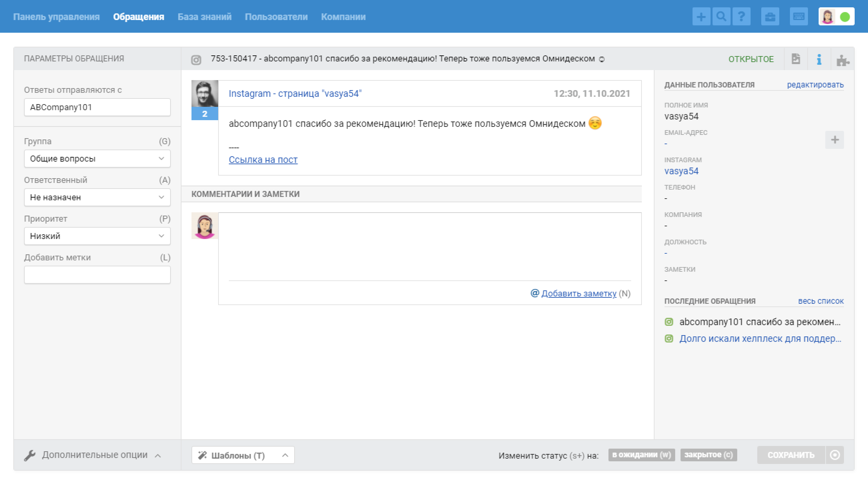This screenshot has height=484, width=868.
Task: Click the ОТКРЫТОЕ status label
Action: coord(751,59)
